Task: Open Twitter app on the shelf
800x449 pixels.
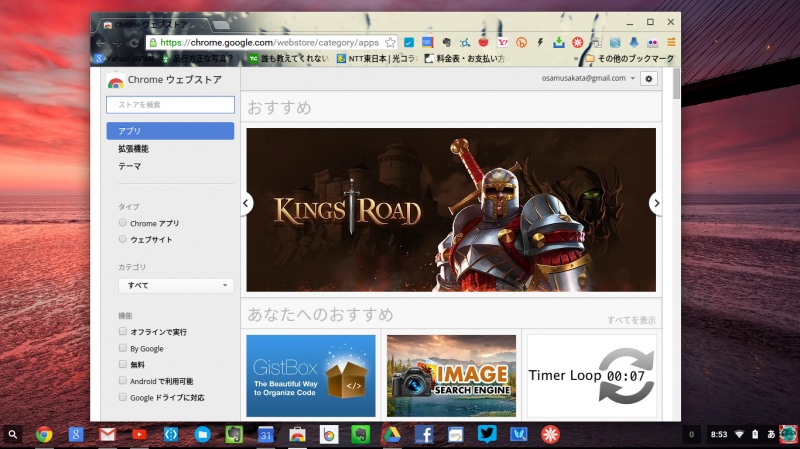Action: pos(487,434)
